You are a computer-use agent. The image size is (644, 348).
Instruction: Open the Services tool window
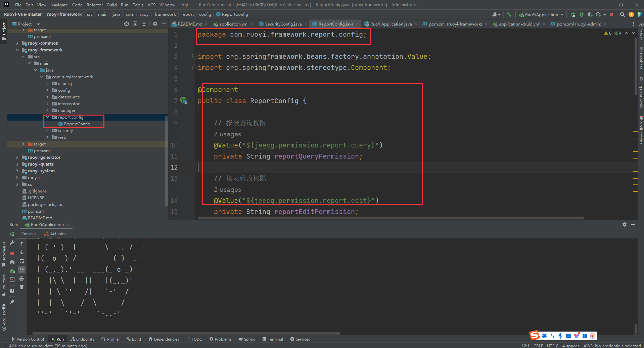pos(300,339)
